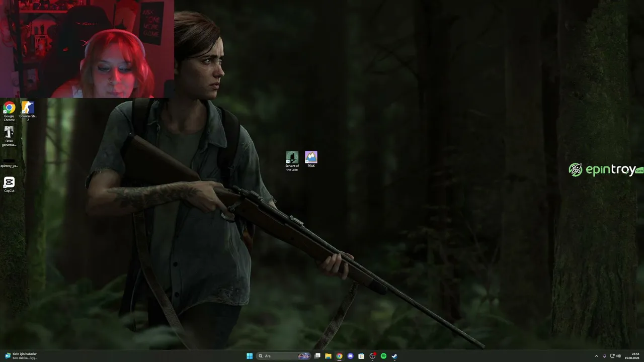The height and width of the screenshot is (362, 644).
Task: Open the network tray icon
Action: pos(612,356)
